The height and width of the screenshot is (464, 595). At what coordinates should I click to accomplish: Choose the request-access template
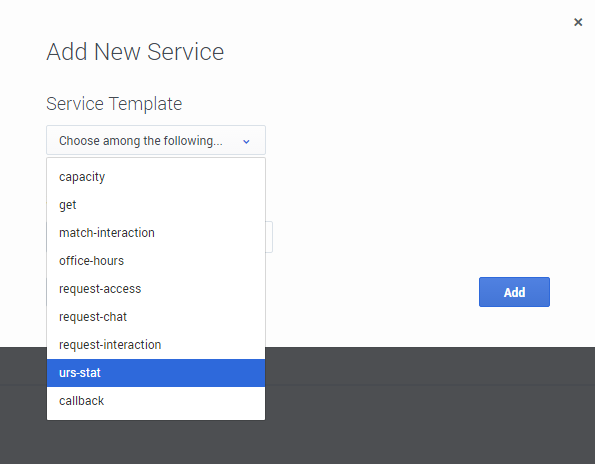[156, 289]
